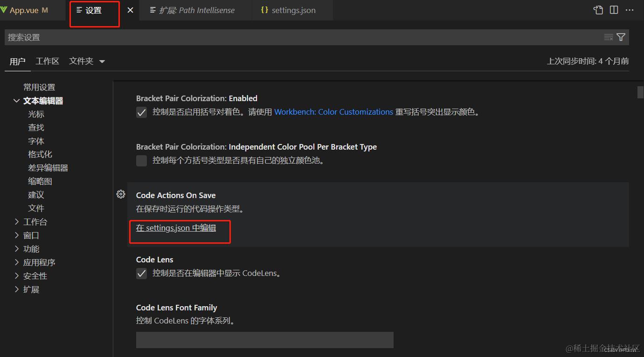Toggle Bracket Pair Colorization Enabled checkbox
Viewport: 644px width, 357px height.
coord(142,112)
